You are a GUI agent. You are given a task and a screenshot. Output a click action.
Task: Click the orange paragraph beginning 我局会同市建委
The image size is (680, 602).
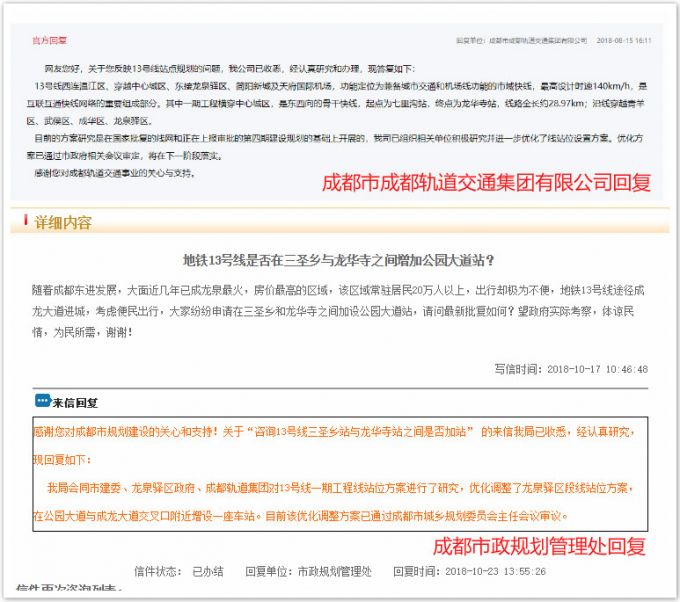tap(333, 502)
